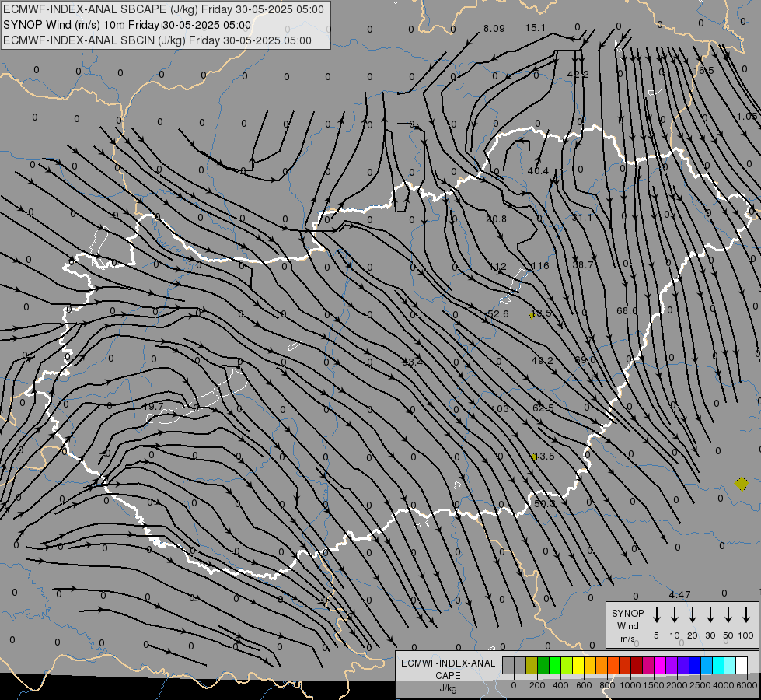Click the 40.4 value on the map
Image resolution: width=761 pixels, height=700 pixels.
tap(538, 171)
